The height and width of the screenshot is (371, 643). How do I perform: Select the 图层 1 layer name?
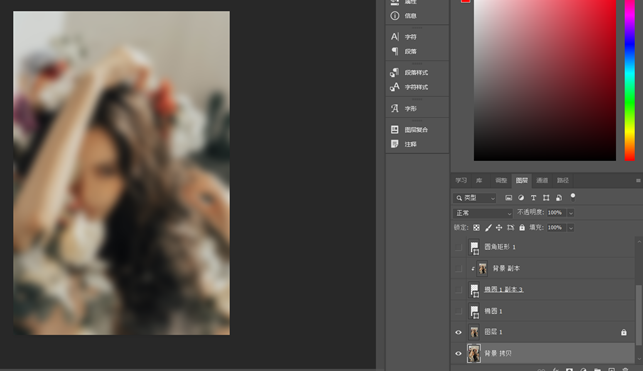tap(493, 332)
